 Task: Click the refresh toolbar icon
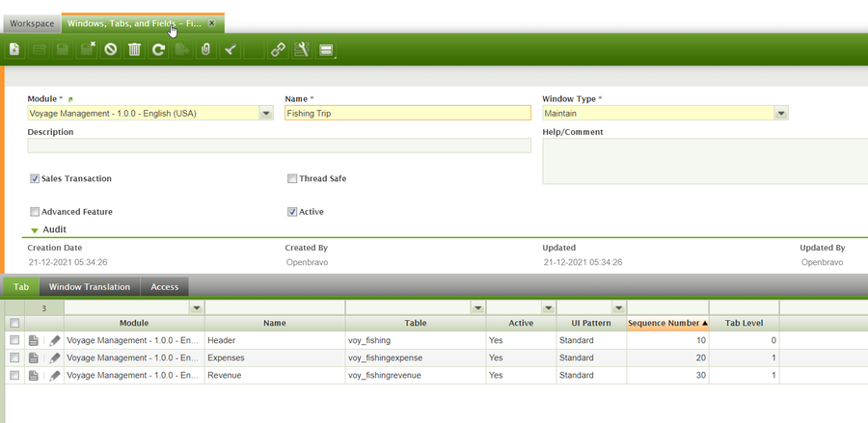(159, 49)
